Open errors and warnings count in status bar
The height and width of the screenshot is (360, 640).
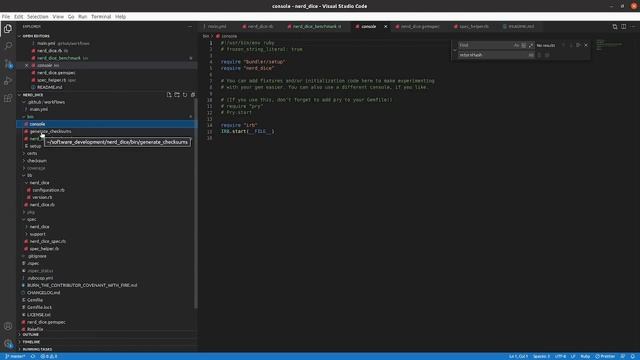pos(49,356)
